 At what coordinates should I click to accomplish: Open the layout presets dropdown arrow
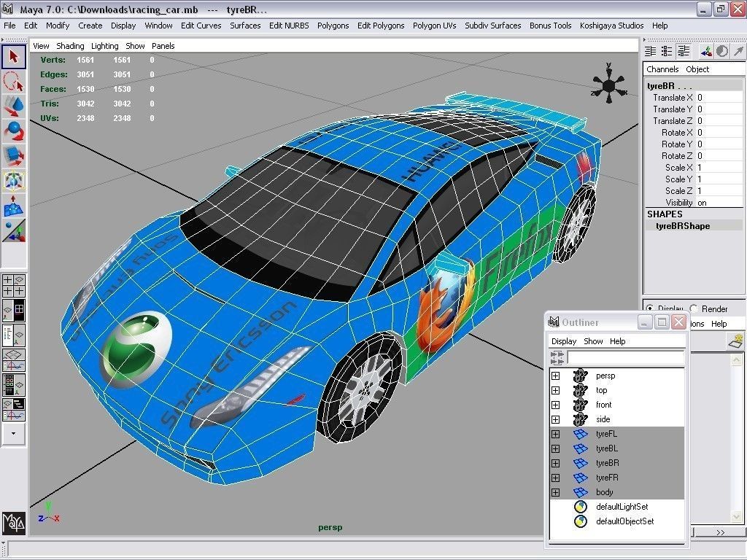[x=13, y=433]
